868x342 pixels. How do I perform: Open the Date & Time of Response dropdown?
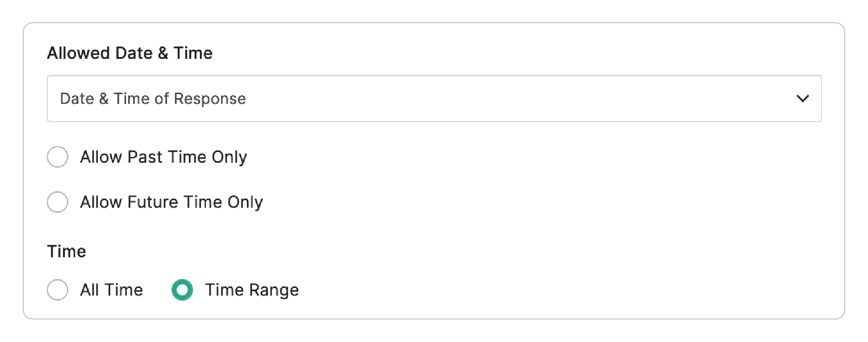[434, 99]
